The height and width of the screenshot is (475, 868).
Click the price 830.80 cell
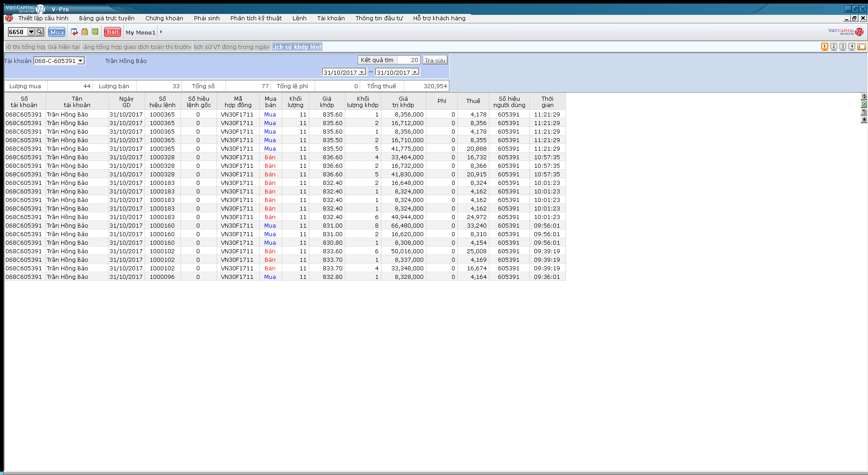pyautogui.click(x=327, y=242)
